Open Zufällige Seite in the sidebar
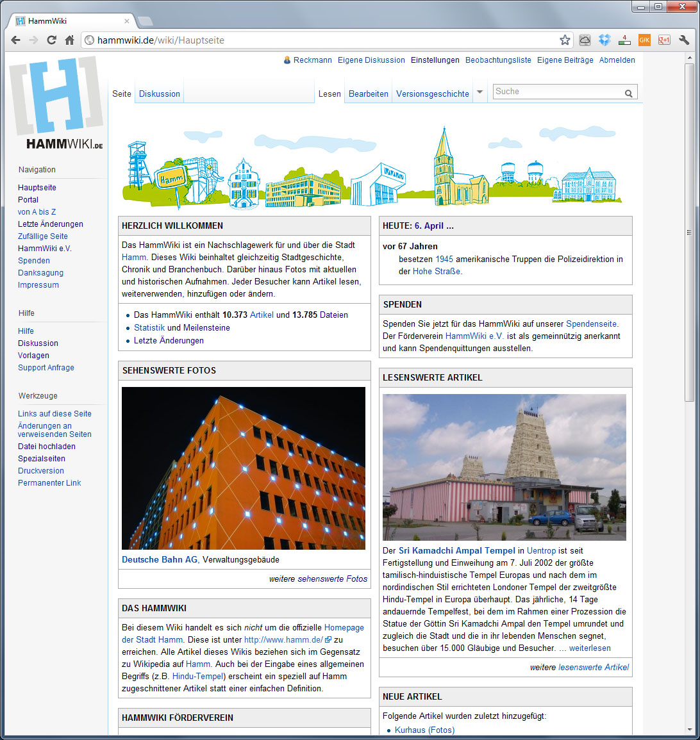Viewport: 700px width, 740px height. (x=43, y=236)
